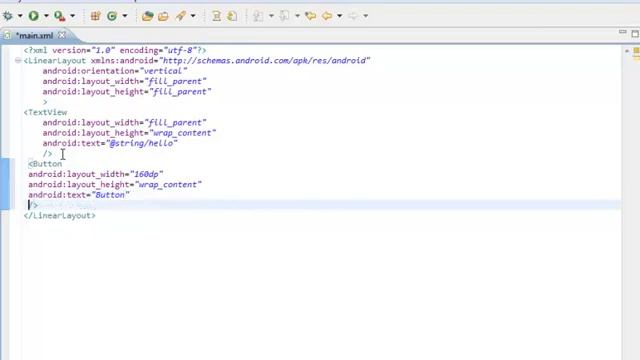Click the greyed Forward navigation arrow
The image size is (640, 360).
pos(353,16)
